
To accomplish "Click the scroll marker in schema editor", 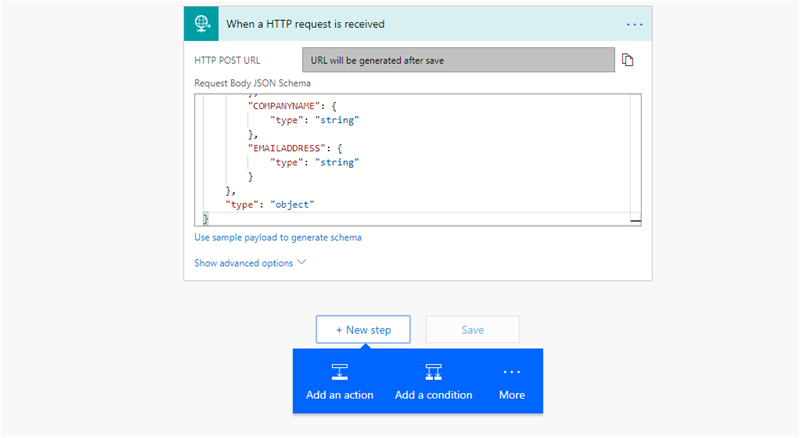I will [635, 220].
